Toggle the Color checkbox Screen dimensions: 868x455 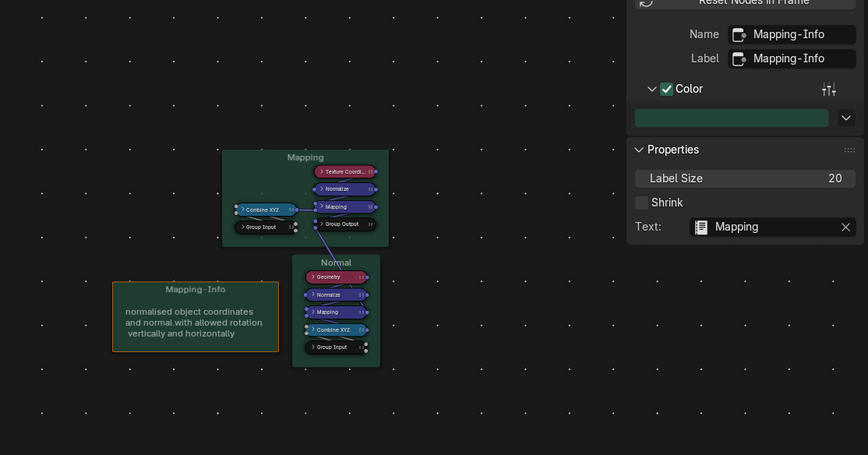(x=666, y=89)
